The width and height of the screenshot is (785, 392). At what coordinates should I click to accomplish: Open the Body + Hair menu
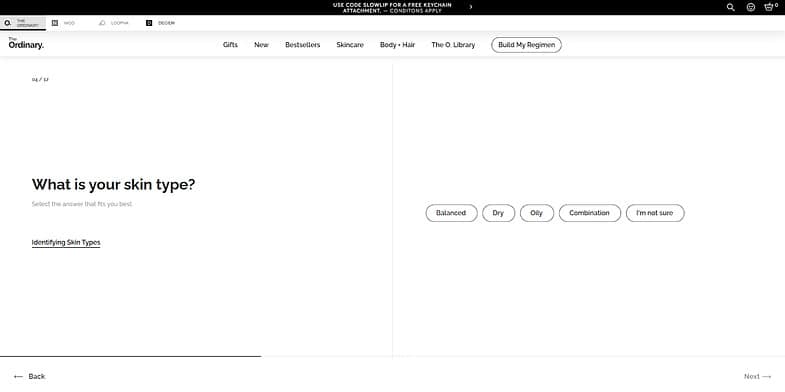398,45
